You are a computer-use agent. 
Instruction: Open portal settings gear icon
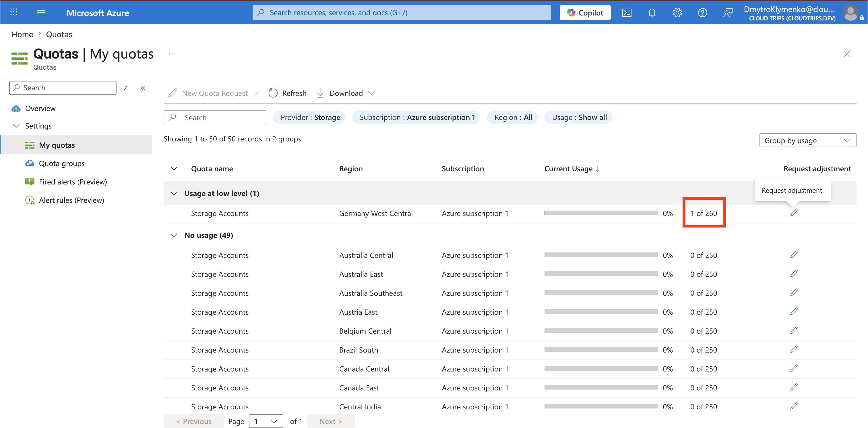[677, 13]
